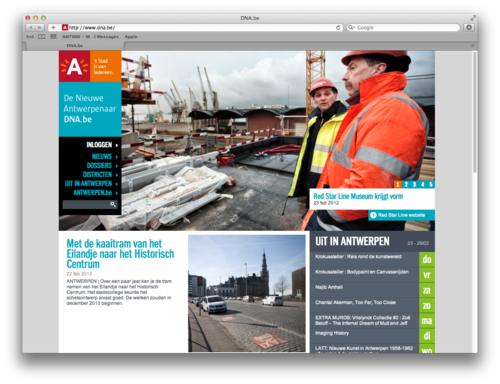Click the Safari back navigation arrow
This screenshot has width=500, height=384.
click(x=31, y=27)
